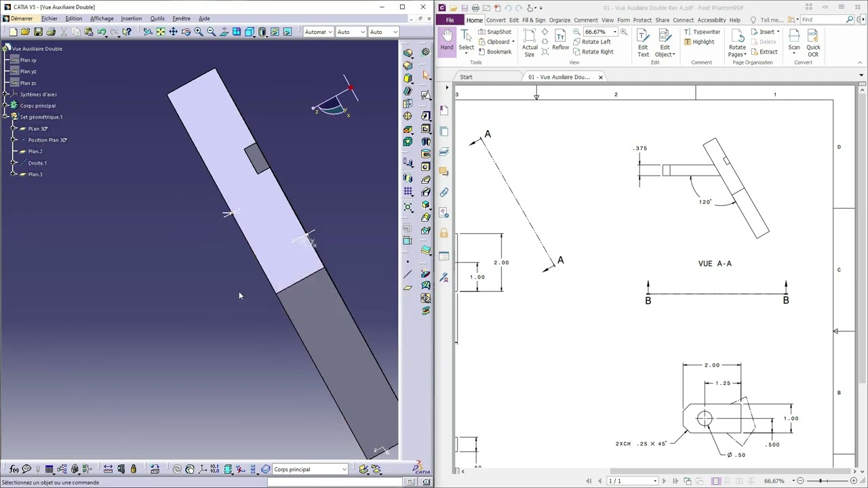Screen dimensions: 868x488
Task: Select the Rotate view tool in CATIA
Action: click(186, 32)
